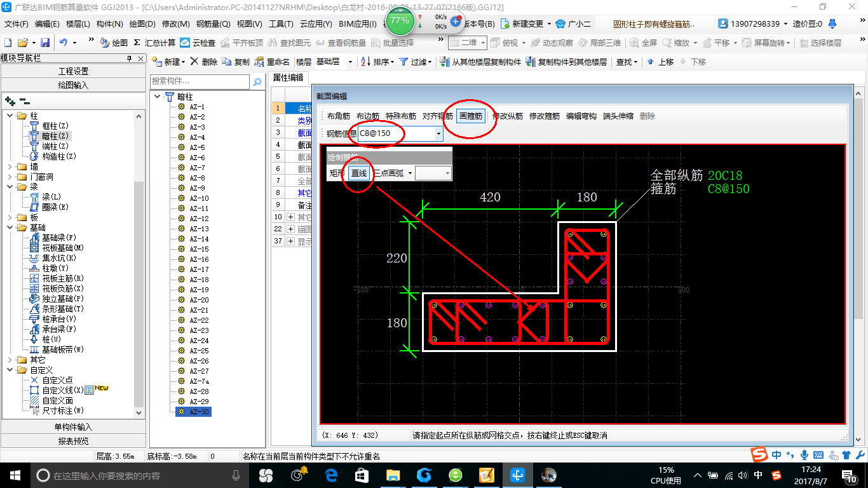
Task: Click 复制构件到其他楼层 button
Action: (566, 62)
